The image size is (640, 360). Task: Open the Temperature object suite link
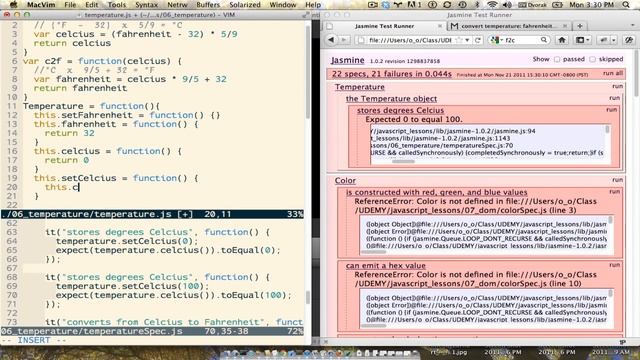tap(391, 99)
